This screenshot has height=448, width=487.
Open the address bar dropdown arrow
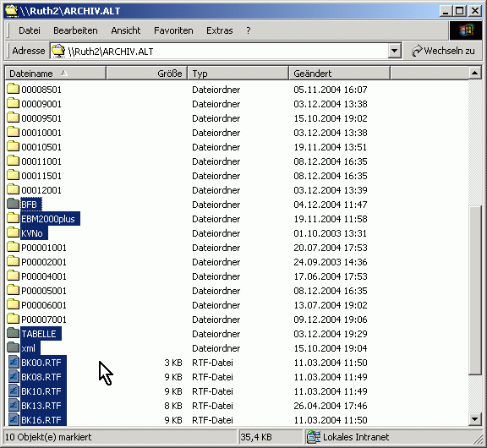click(394, 51)
